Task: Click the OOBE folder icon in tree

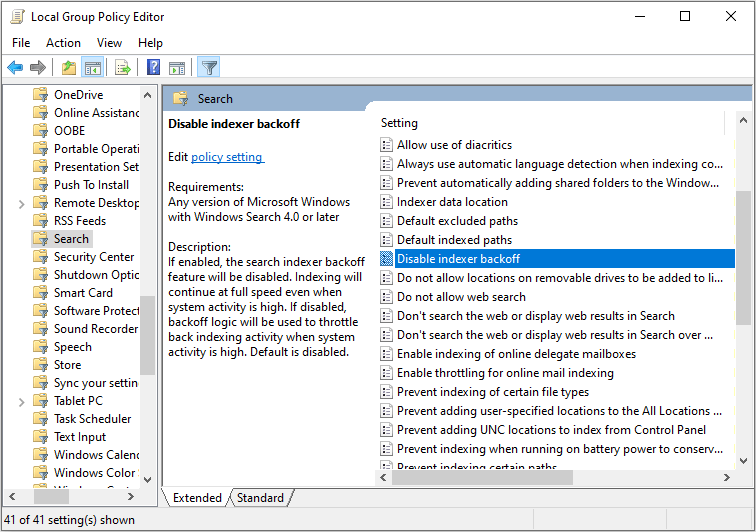Action: pyautogui.click(x=41, y=131)
